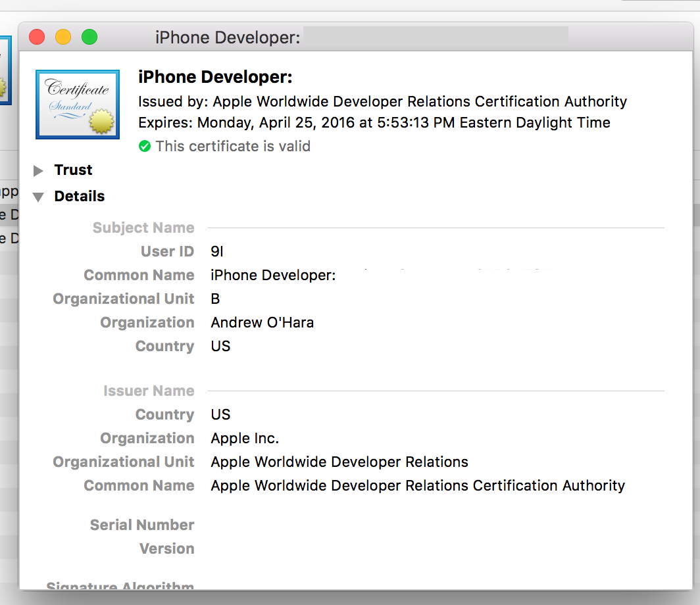Image resolution: width=700 pixels, height=605 pixels.
Task: Select the 'Issued by' line text
Action: 383,101
